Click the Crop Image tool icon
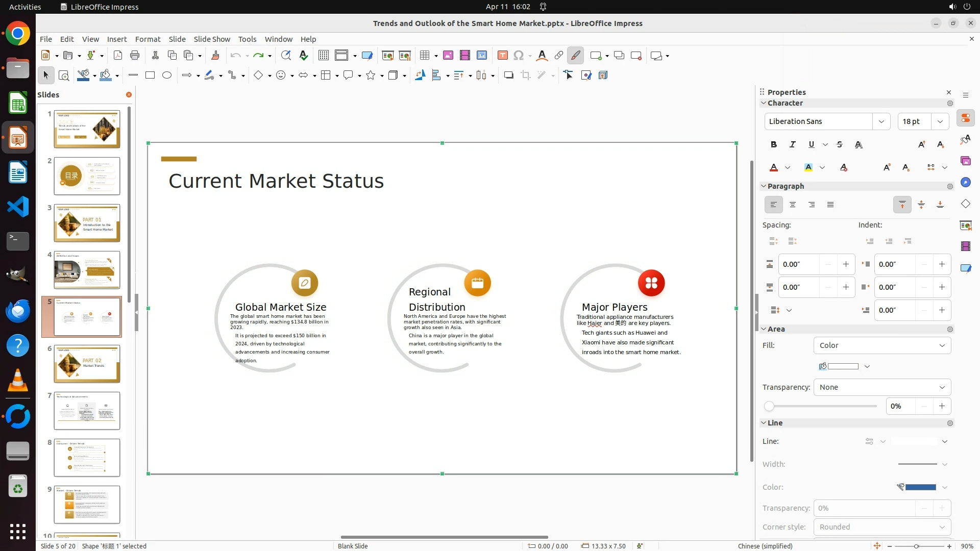 point(525,76)
